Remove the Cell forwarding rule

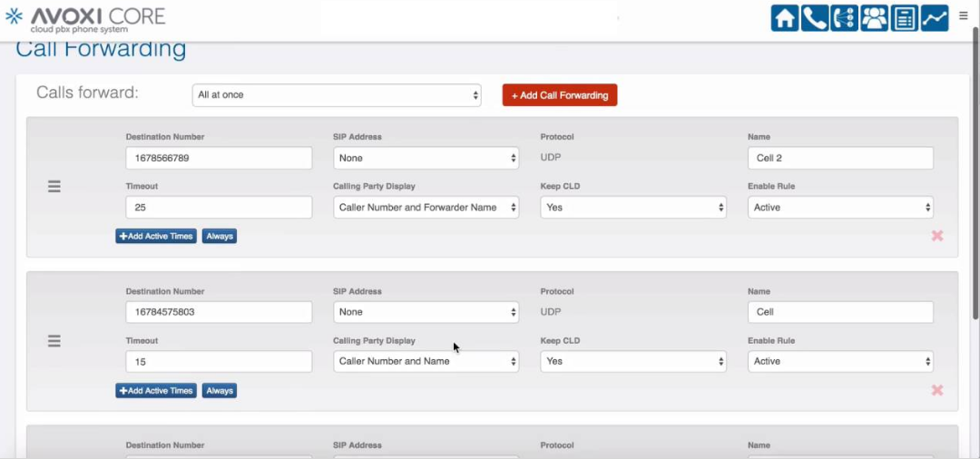(937, 390)
